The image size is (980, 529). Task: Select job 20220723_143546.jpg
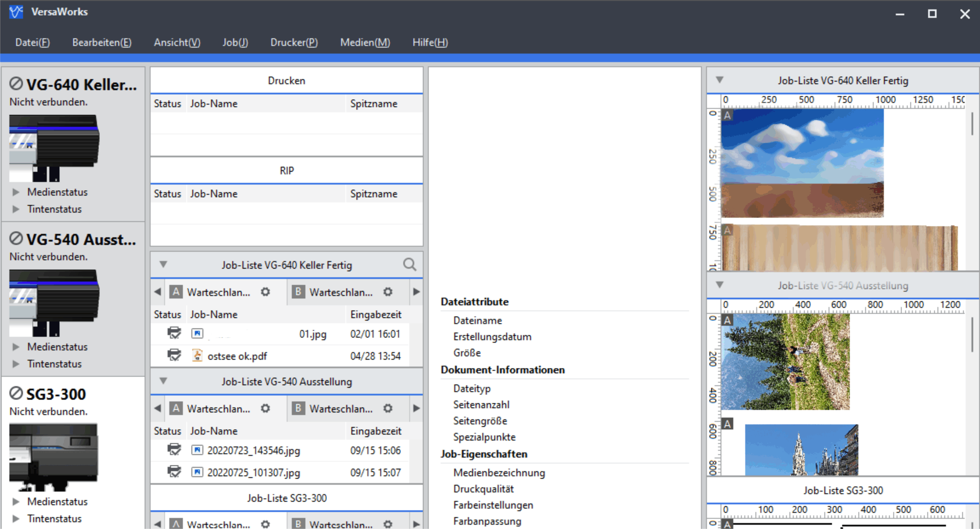pyautogui.click(x=254, y=450)
